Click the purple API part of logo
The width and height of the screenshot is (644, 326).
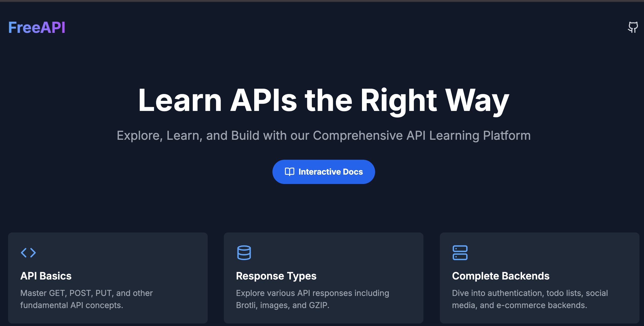tap(53, 27)
